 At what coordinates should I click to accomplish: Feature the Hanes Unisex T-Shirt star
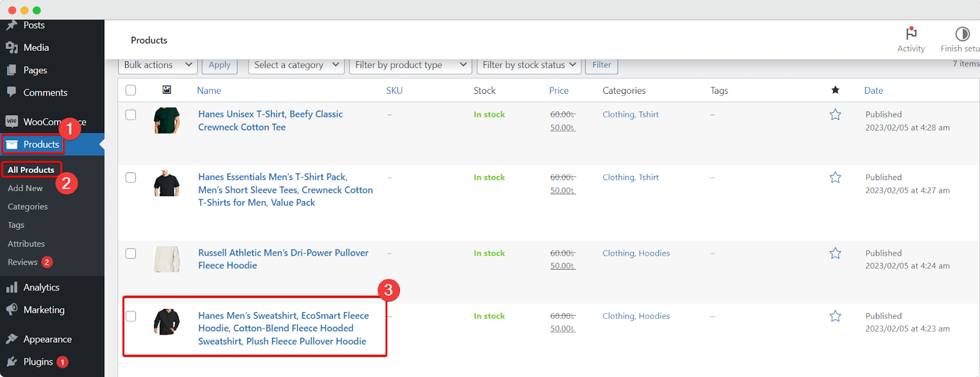tap(835, 115)
